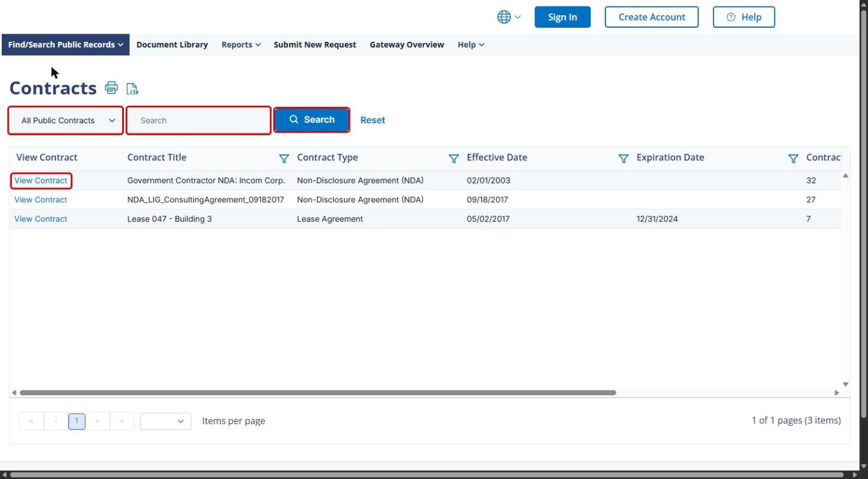
Task: Select the 02/01/2003 effective date cell
Action: point(489,181)
